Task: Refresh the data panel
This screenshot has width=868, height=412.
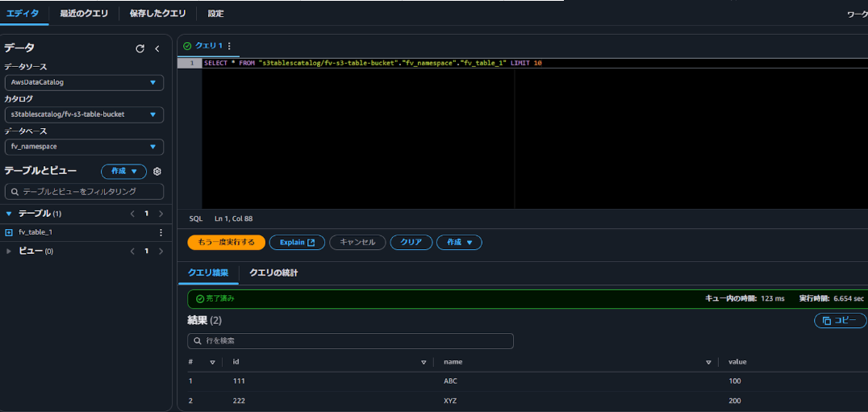Action: tap(140, 48)
